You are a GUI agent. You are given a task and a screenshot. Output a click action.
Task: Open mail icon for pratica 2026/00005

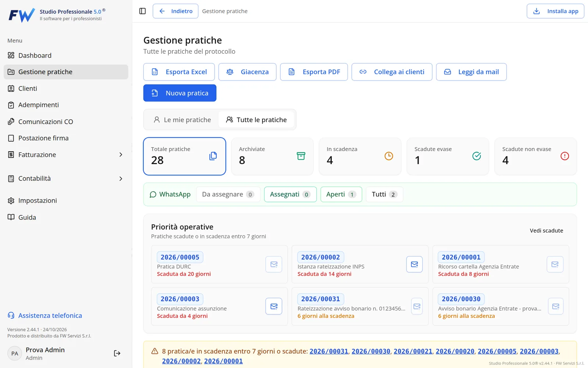(x=274, y=264)
